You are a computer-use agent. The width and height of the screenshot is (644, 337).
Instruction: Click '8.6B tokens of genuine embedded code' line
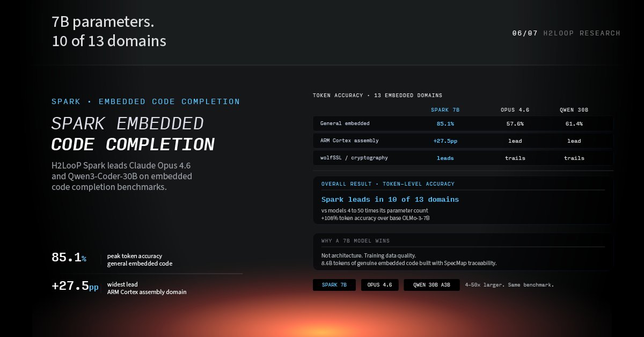pos(409,263)
